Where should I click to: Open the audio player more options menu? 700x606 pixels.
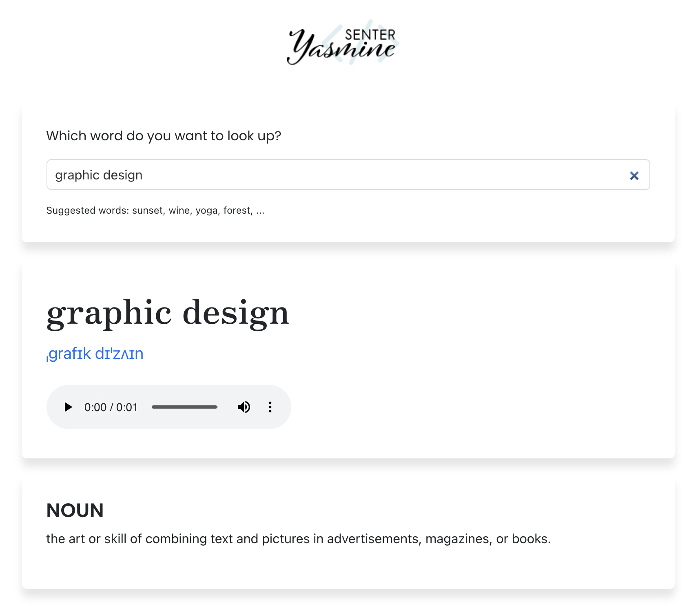click(270, 407)
